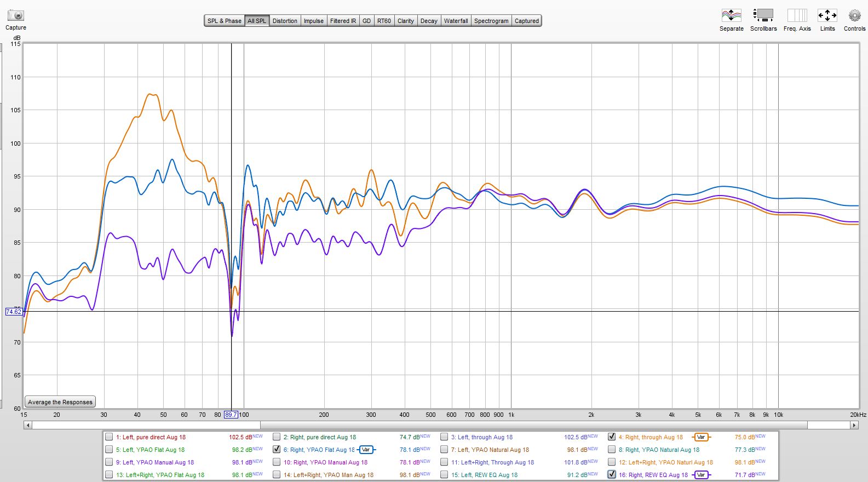Image resolution: width=868 pixels, height=482 pixels.
Task: Click the 89.7 frequency cursor readout
Action: coord(231,415)
